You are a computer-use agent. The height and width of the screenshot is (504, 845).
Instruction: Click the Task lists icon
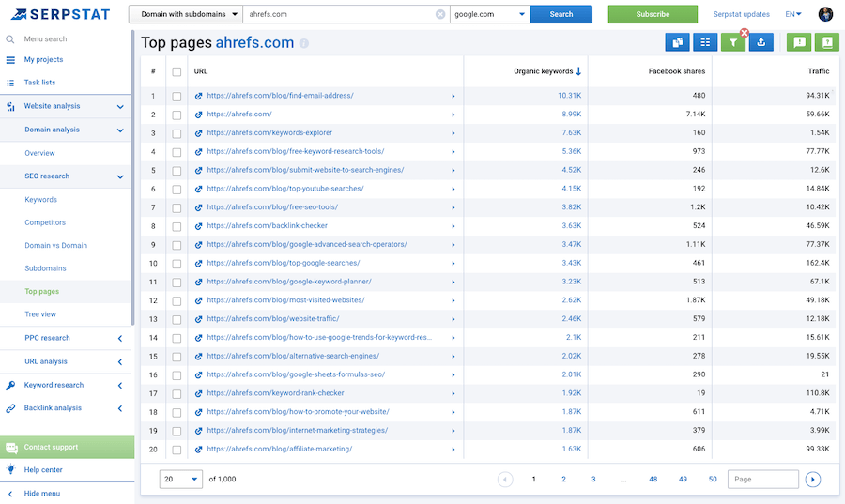click(10, 83)
